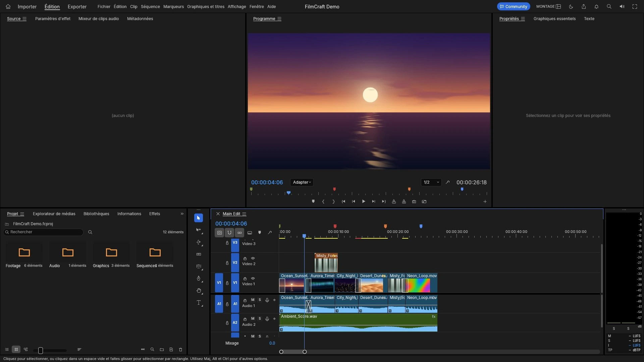Create new bin with folder icon
Image resolution: width=644 pixels, height=362 pixels.
pyautogui.click(x=162, y=350)
